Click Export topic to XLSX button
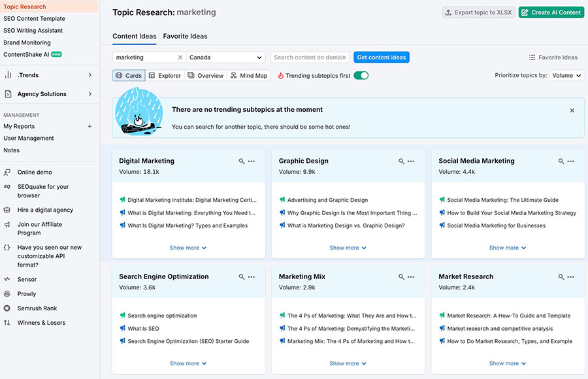 click(478, 12)
